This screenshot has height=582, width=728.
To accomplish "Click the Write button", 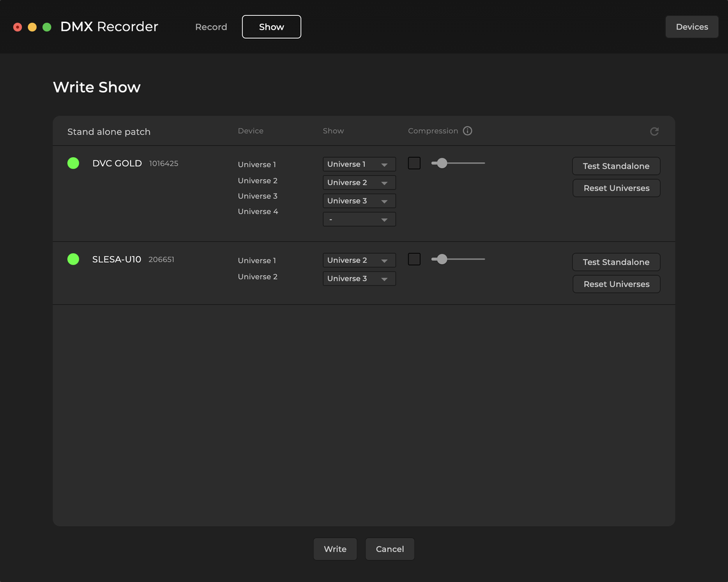I will point(335,549).
